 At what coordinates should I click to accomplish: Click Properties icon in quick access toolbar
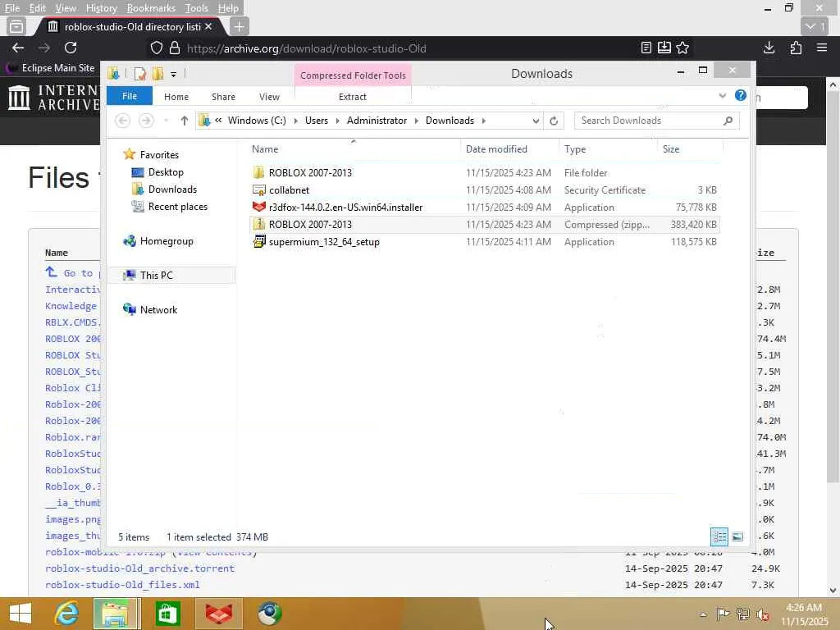coord(139,73)
